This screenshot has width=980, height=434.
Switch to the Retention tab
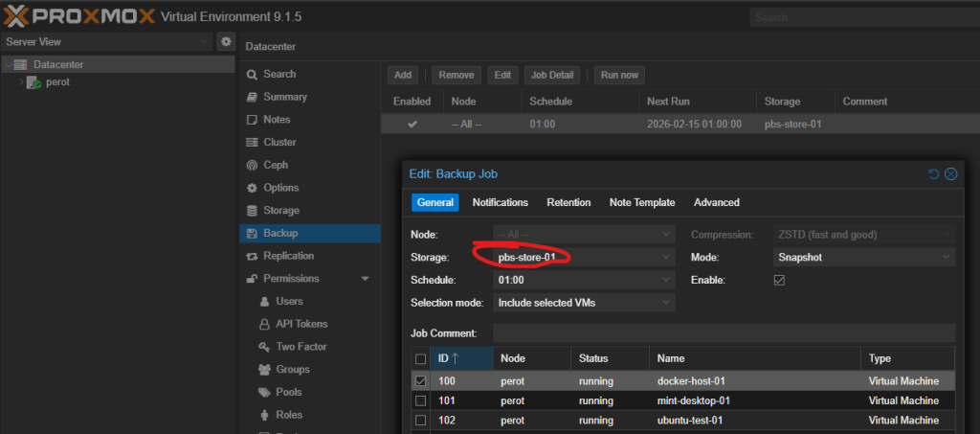tap(568, 202)
